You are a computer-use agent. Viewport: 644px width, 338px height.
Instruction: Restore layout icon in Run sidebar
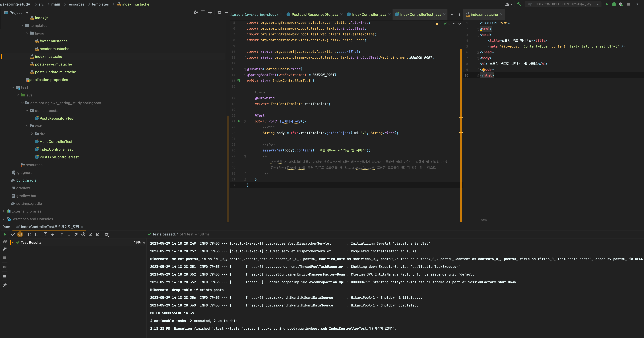coord(5,276)
